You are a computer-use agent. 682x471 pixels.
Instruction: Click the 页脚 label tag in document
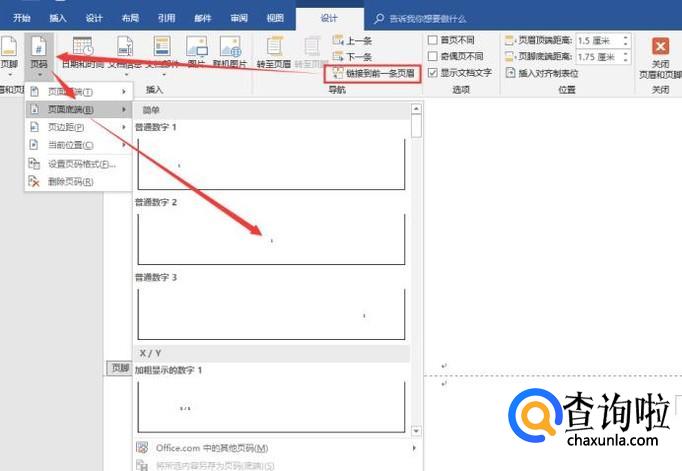[x=120, y=368]
